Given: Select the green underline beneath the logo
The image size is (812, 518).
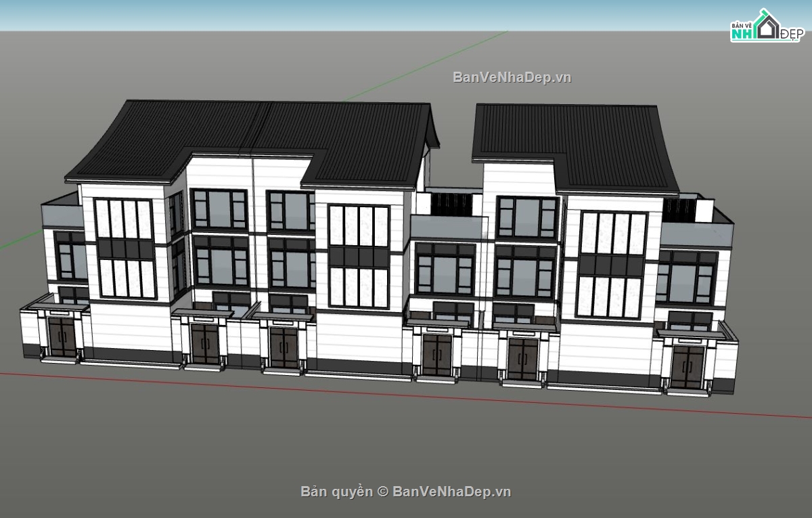Looking at the screenshot, I should pos(765,39).
